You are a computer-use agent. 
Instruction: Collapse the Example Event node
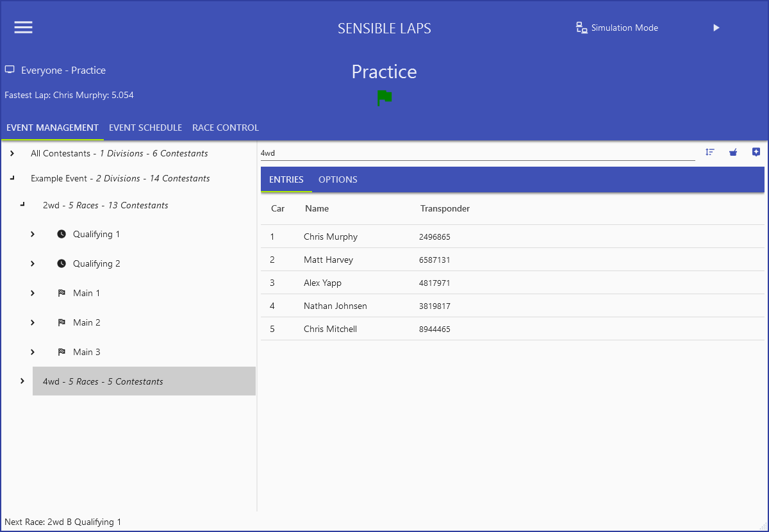12,179
